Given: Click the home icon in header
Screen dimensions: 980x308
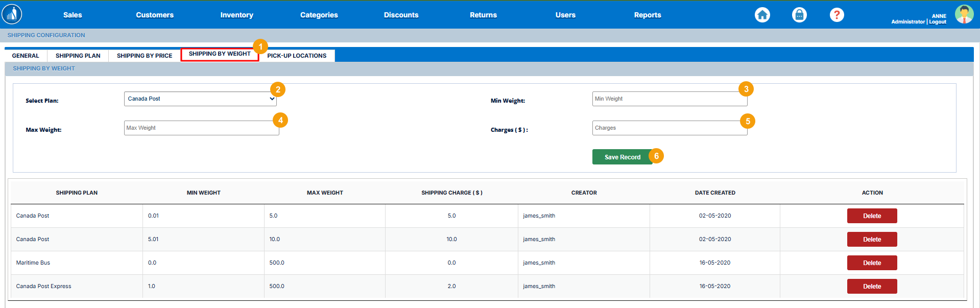Looking at the screenshot, I should [x=762, y=15].
